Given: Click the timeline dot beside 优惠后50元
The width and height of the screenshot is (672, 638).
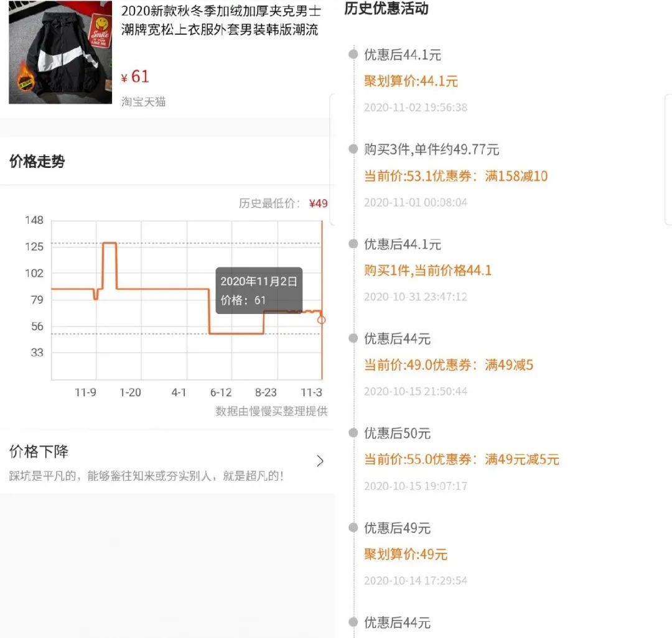Looking at the screenshot, I should [x=353, y=433].
